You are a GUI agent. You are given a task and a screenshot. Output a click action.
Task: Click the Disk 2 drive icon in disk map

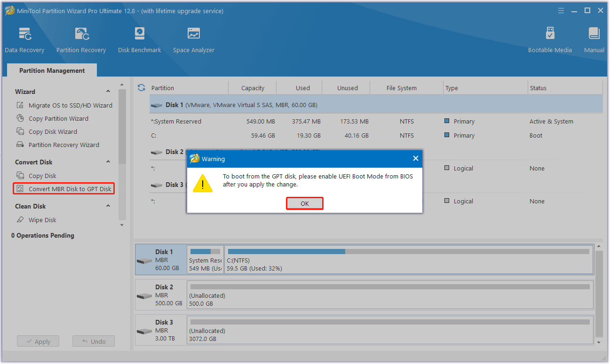144,296
